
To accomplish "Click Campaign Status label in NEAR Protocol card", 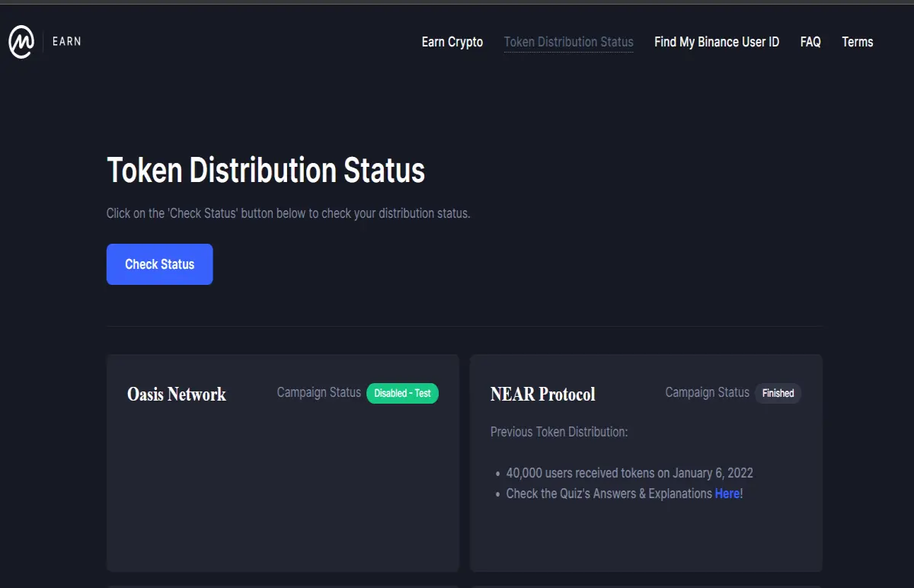I will [x=708, y=392].
